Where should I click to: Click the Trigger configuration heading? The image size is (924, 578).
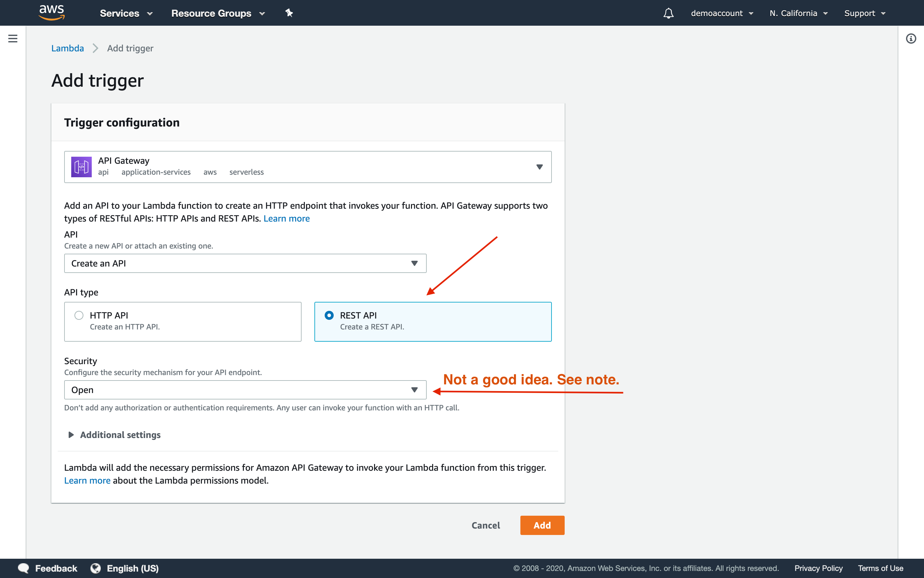[122, 122]
